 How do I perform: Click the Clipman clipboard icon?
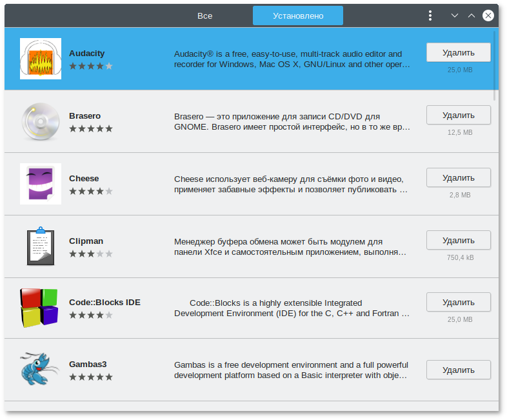pos(41,246)
